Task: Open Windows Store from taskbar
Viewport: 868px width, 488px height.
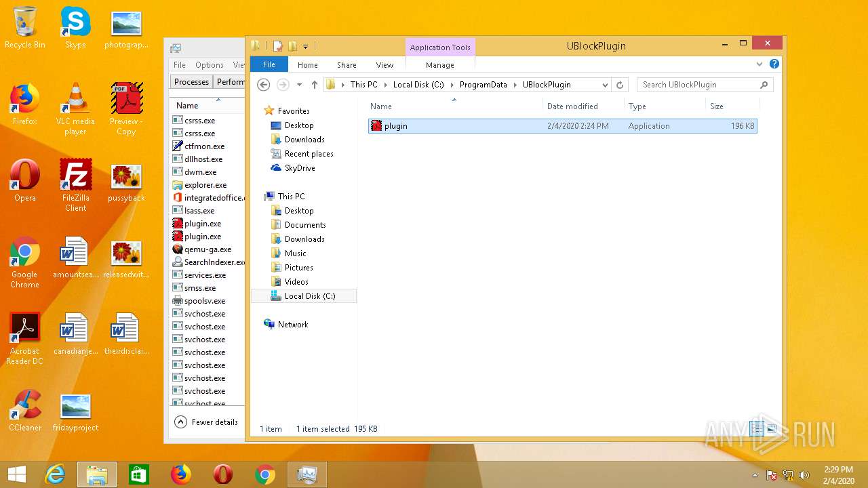Action: pos(139,474)
